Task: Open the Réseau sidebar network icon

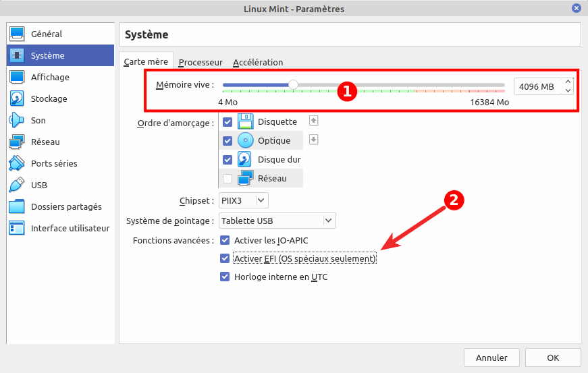Action: 17,142
